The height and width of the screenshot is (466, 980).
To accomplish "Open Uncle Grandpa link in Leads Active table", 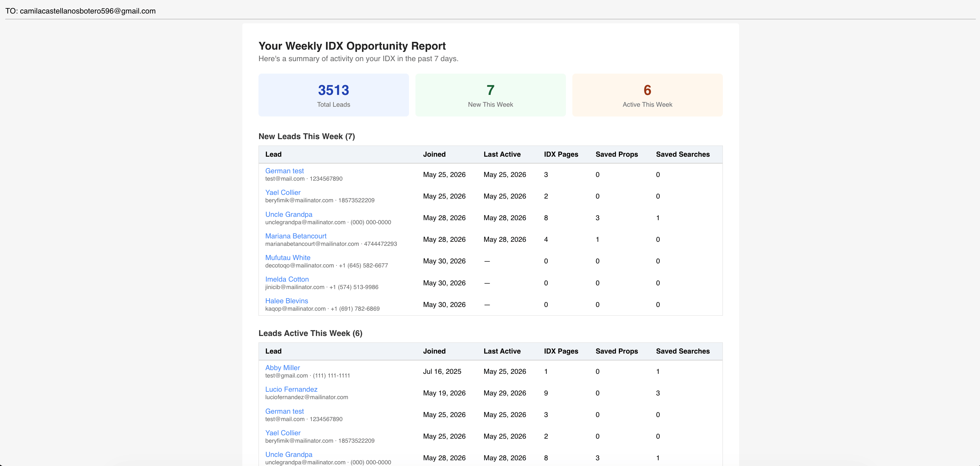I will point(289,455).
